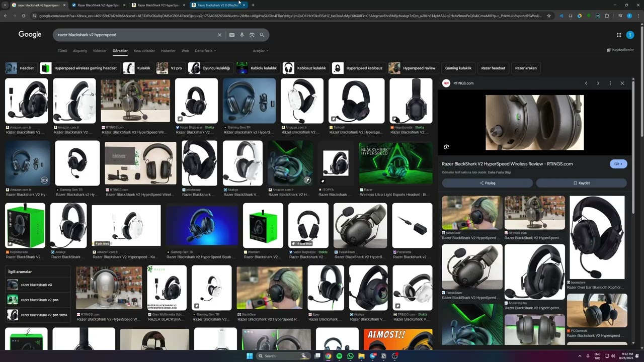Open the ENG TRQ language indicator
Viewport: 644px width, 362px height.
pyautogui.click(x=598, y=356)
